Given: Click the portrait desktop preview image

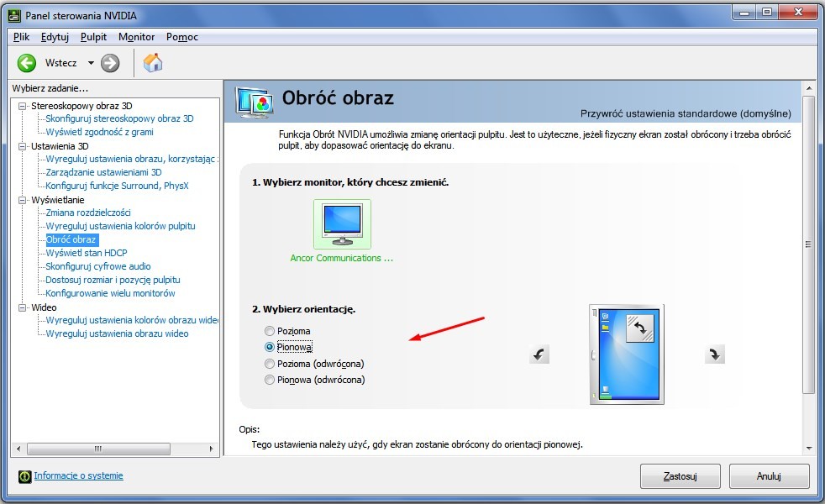Looking at the screenshot, I should tap(627, 354).
